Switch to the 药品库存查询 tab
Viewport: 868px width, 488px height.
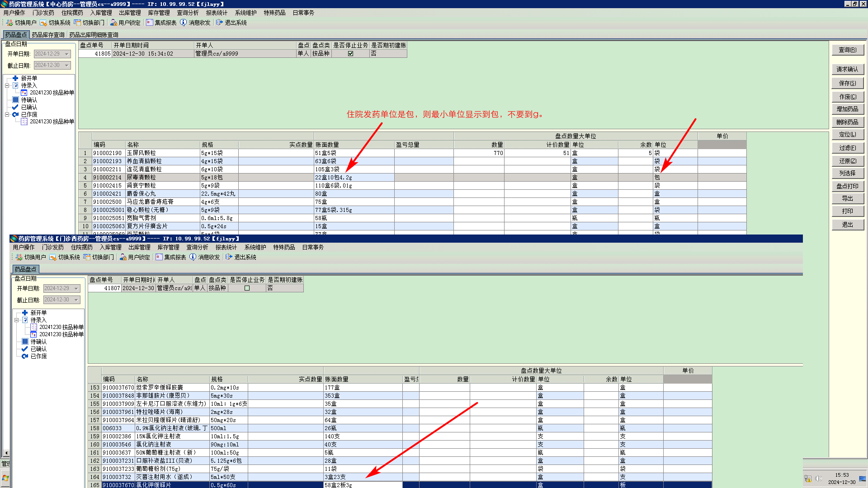[48, 35]
